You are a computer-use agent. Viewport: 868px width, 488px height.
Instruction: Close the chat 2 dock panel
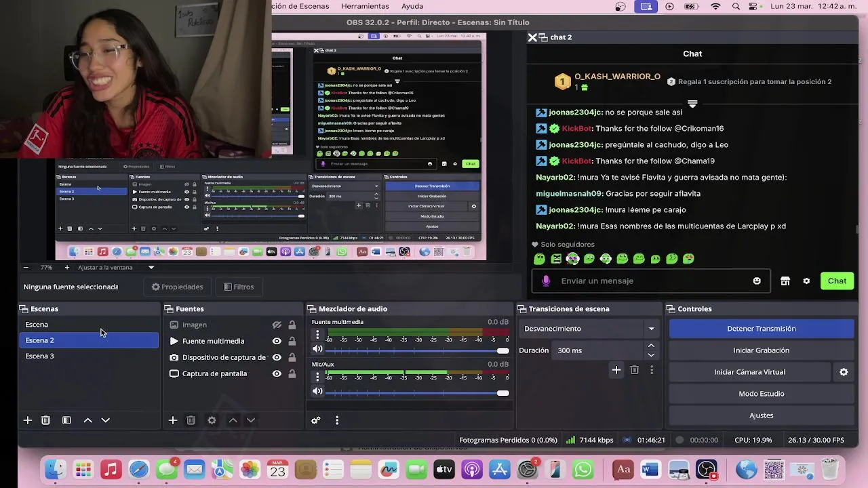coord(532,37)
